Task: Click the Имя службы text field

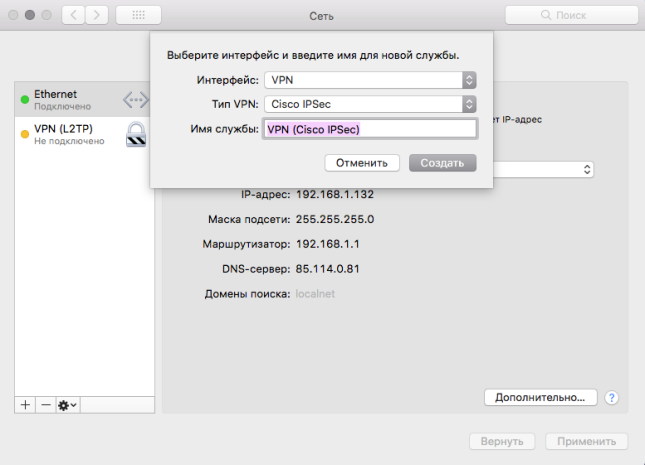Action: click(x=370, y=129)
